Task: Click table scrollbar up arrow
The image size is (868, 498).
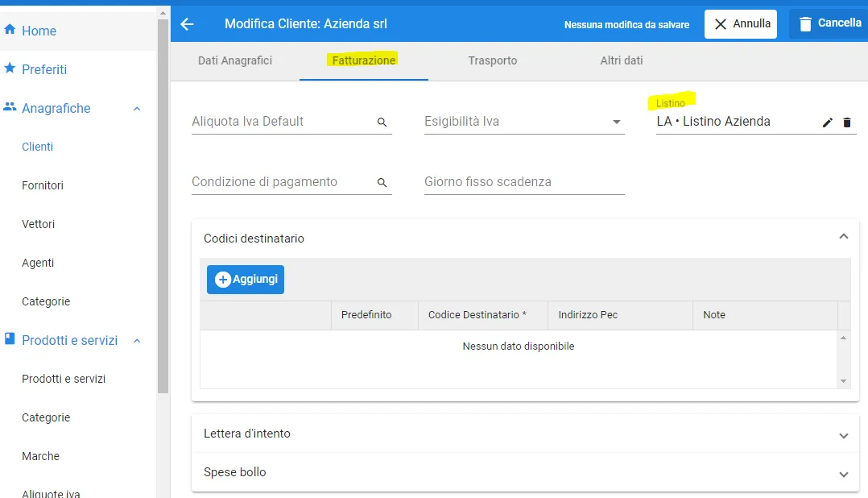Action: 844,338
